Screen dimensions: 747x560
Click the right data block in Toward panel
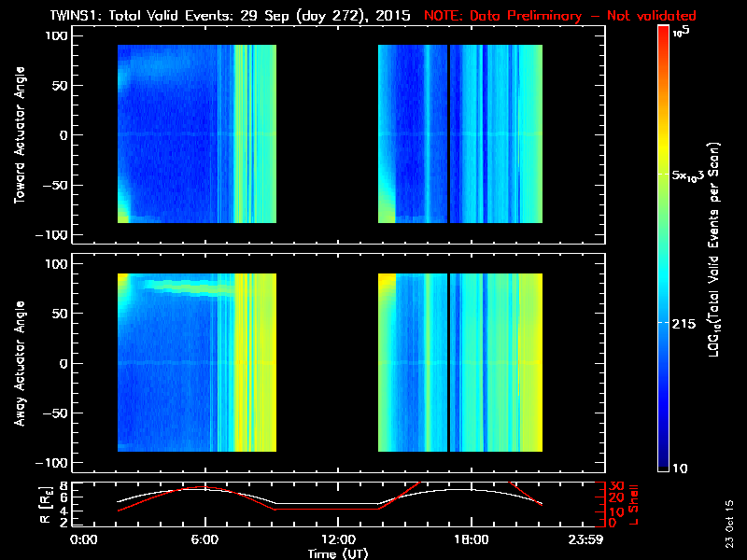coord(460,134)
